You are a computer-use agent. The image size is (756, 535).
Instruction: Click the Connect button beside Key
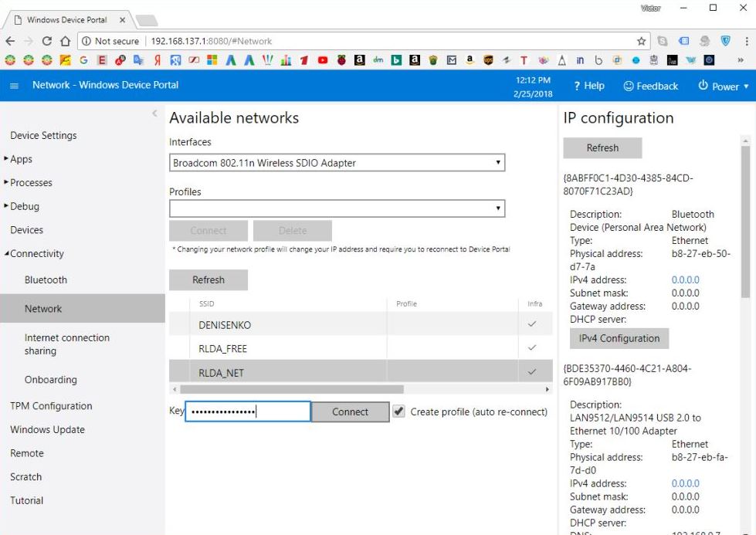[350, 411]
